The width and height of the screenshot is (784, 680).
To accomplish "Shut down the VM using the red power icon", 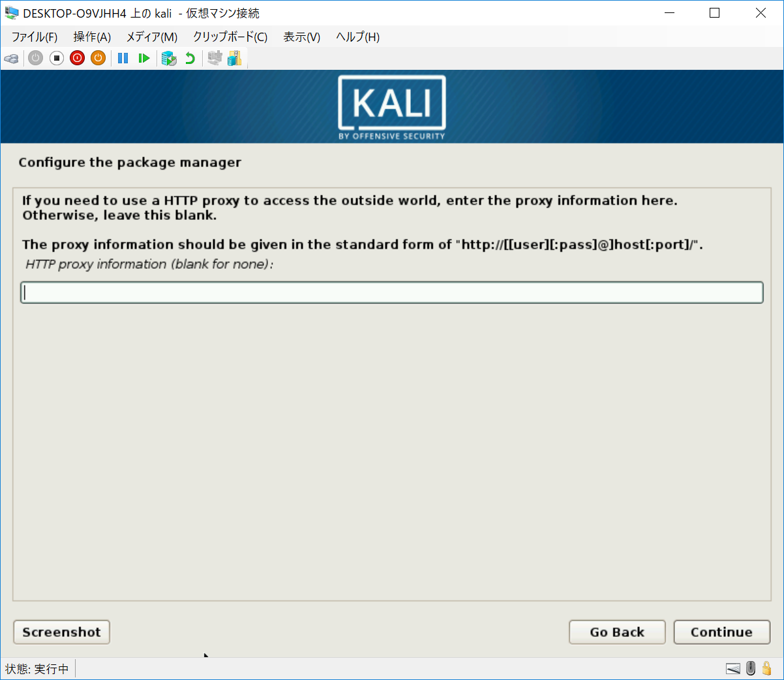I will pos(78,59).
